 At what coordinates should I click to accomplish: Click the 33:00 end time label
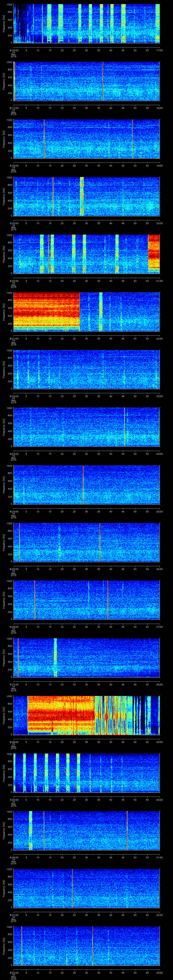[159, 972]
